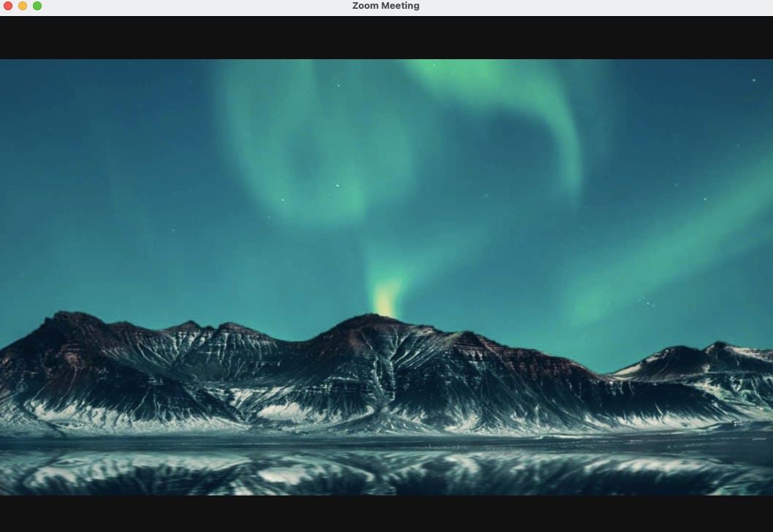Click the video to reveal meeting controls
This screenshot has height=532, width=773.
point(386,278)
